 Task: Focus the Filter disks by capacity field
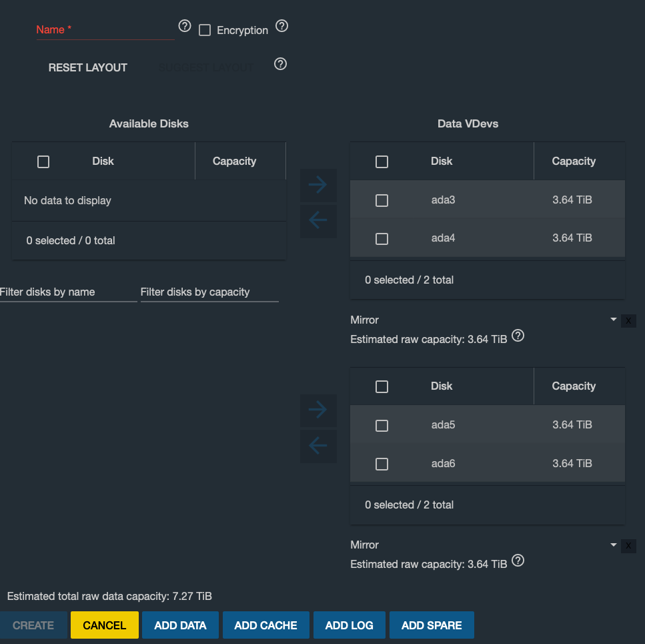click(x=209, y=292)
